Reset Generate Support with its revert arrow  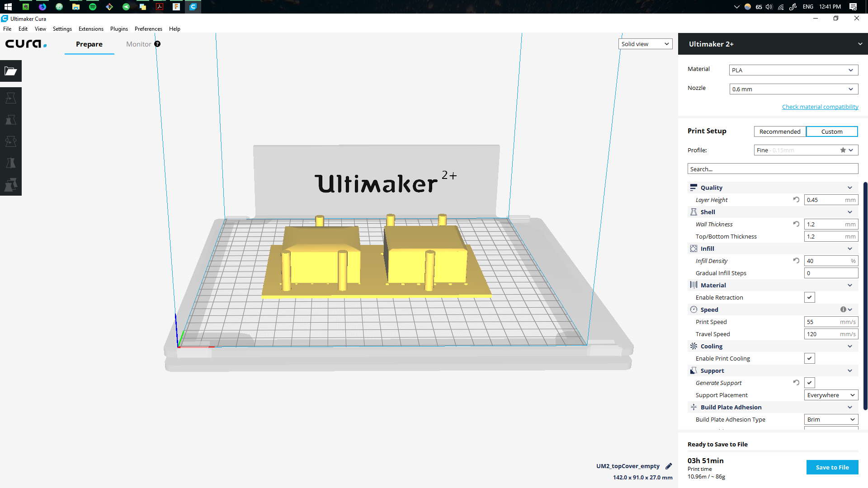pyautogui.click(x=796, y=383)
